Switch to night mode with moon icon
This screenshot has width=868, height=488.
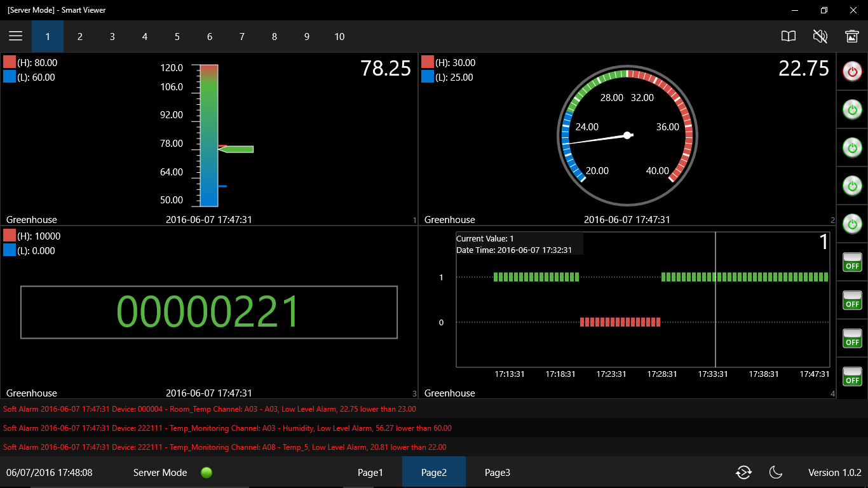pyautogui.click(x=776, y=472)
